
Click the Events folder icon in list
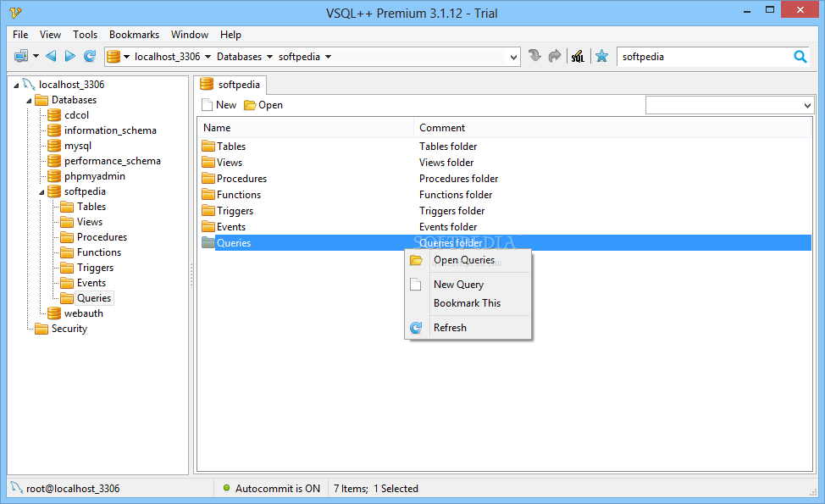(x=208, y=227)
